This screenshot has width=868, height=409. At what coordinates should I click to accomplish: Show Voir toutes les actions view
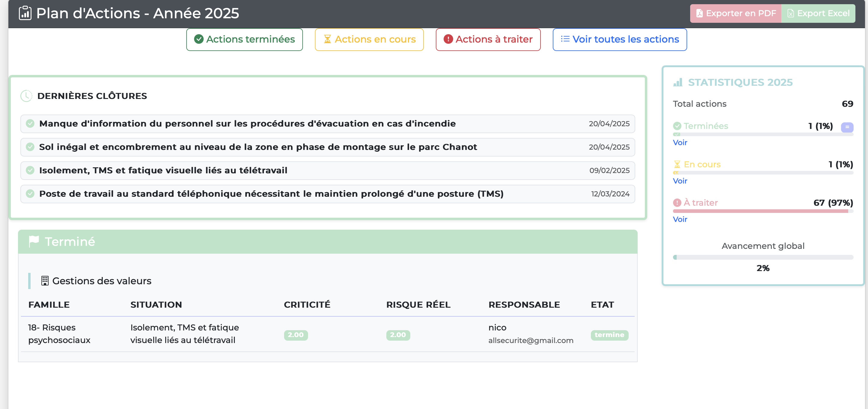click(620, 40)
